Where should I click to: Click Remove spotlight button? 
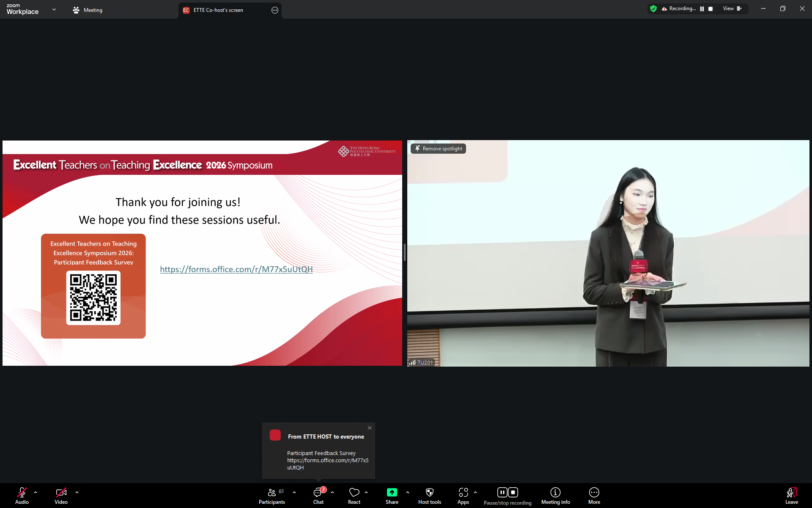coord(438,149)
